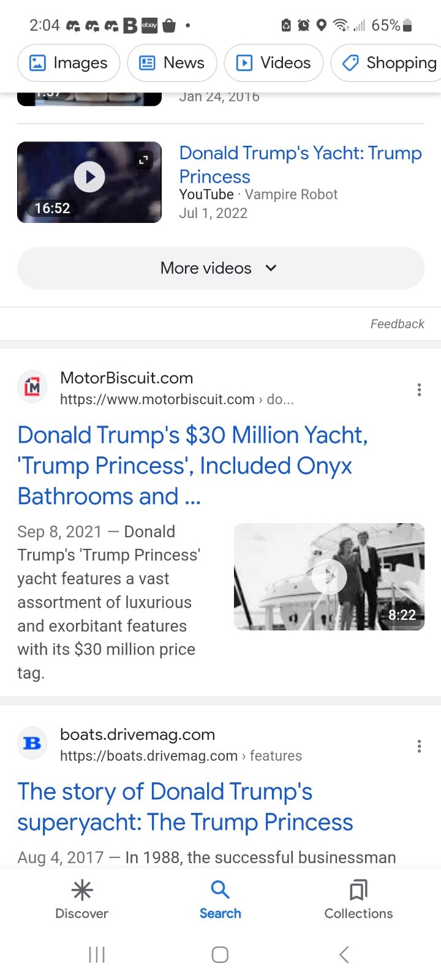The height and width of the screenshot is (980, 441).
Task: Select the Search tab in bottom bar
Action: pyautogui.click(x=220, y=899)
